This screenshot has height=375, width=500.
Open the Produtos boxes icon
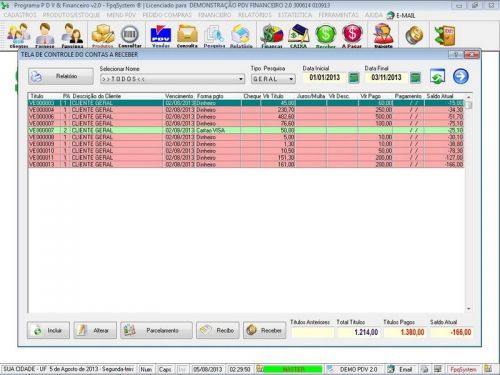[x=103, y=36]
